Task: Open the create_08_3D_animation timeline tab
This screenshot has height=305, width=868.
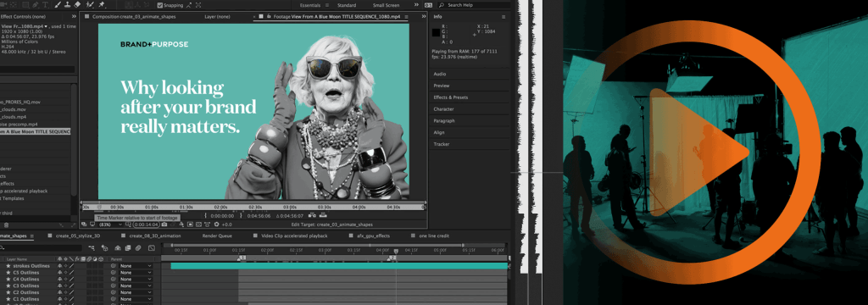Action: coord(154,236)
